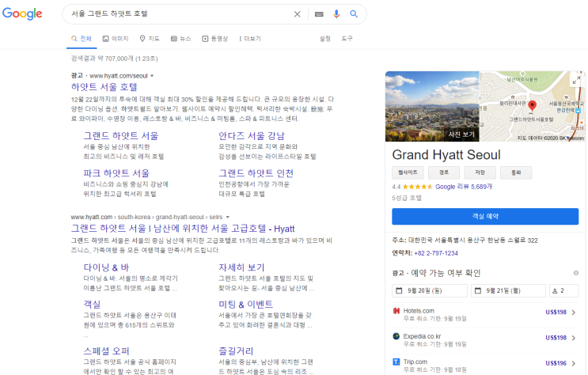Open the 즐길거리 sitelink
Image resolution: width=588 pixels, height=375 pixels.
pyautogui.click(x=236, y=351)
